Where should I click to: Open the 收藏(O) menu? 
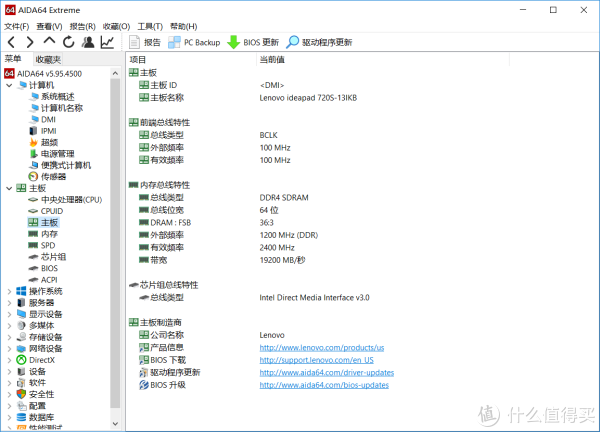click(x=116, y=26)
